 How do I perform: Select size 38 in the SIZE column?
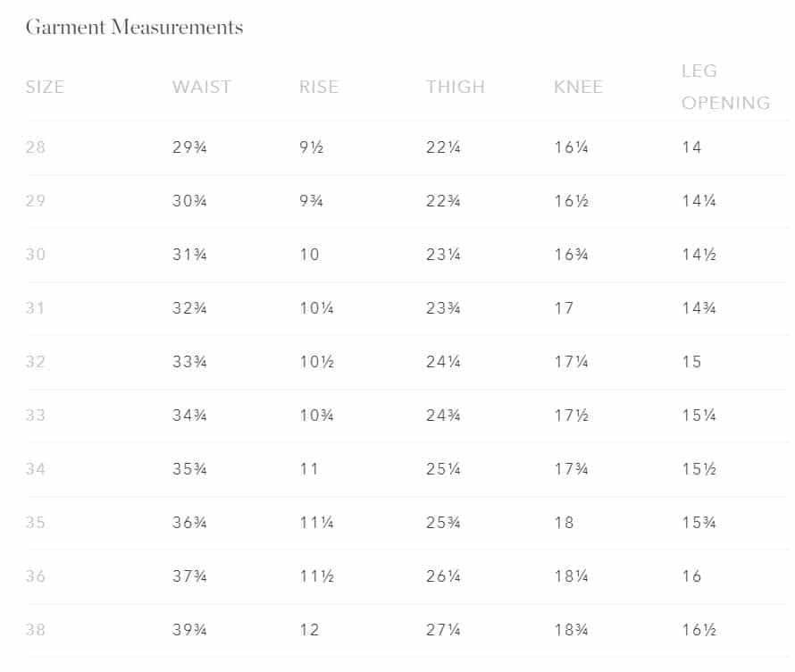[36, 630]
